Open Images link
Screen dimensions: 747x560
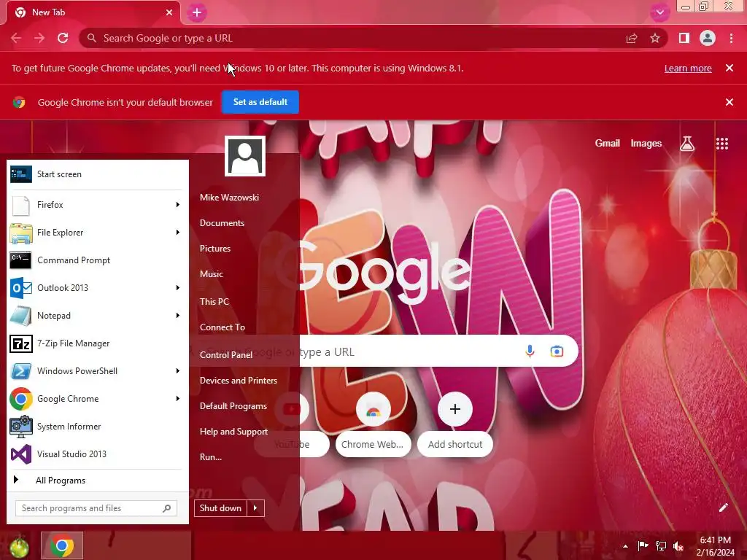point(646,144)
